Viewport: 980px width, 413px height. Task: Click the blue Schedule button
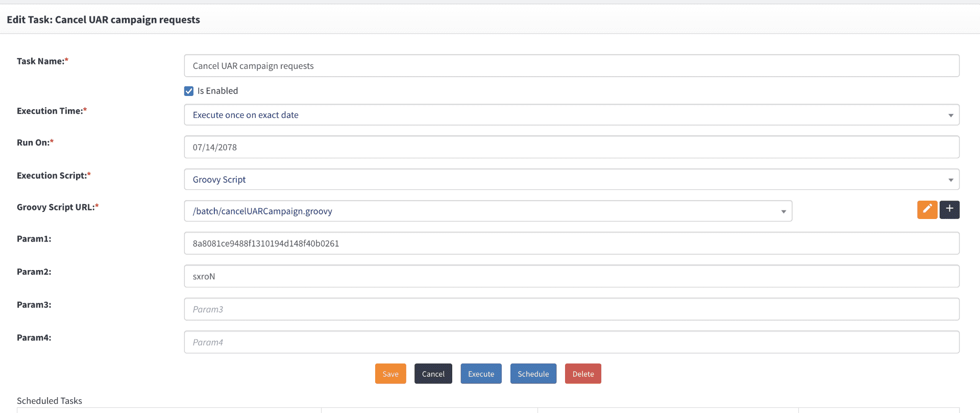(x=533, y=374)
